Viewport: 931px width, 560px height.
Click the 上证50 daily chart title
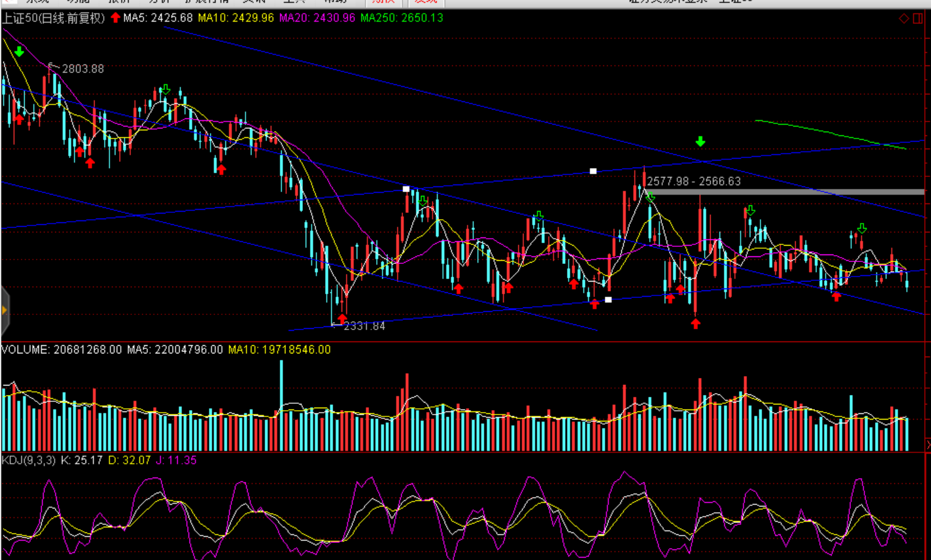coord(54,18)
